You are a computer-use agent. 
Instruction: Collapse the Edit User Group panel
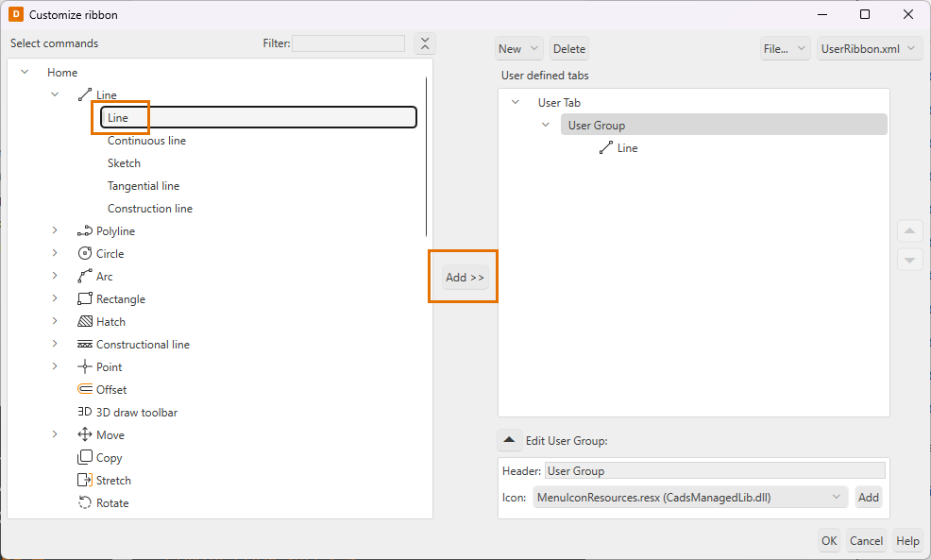509,440
